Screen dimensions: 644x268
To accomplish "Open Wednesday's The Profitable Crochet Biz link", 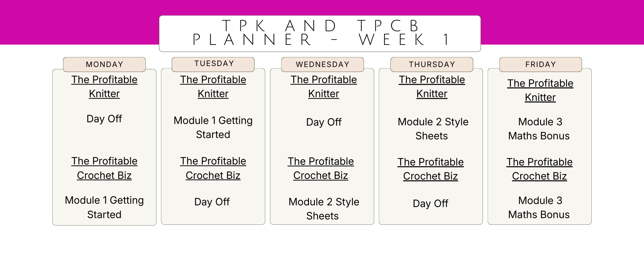I will tap(321, 169).
